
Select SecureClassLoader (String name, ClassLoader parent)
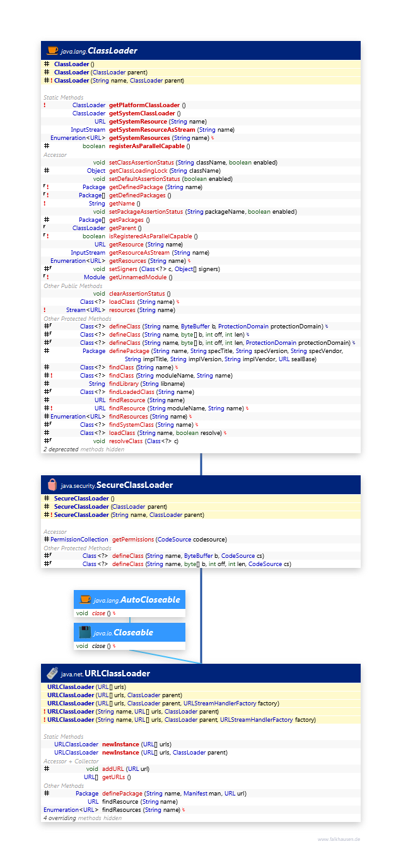click(x=129, y=515)
